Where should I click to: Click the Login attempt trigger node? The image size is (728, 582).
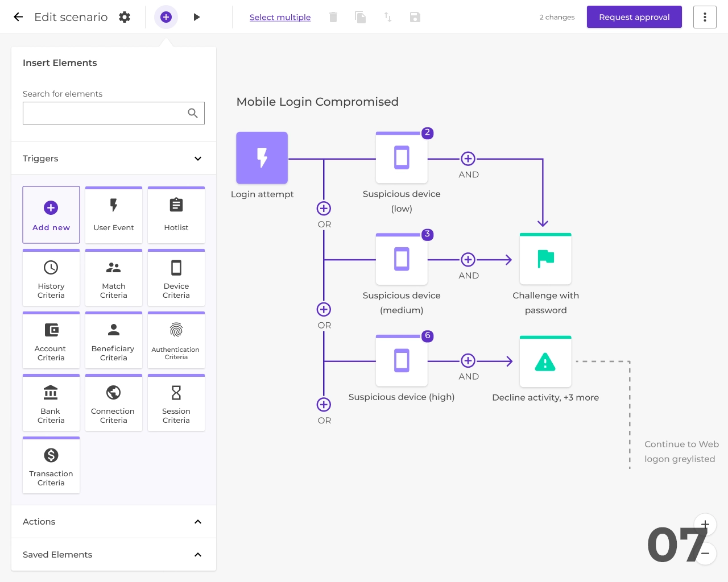click(262, 158)
